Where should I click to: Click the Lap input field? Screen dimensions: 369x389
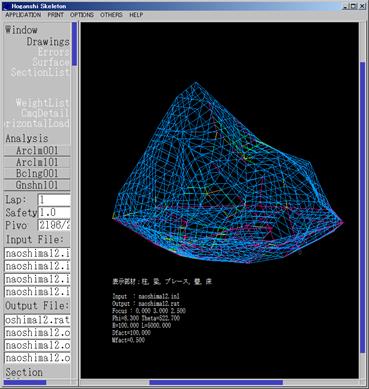point(54,200)
